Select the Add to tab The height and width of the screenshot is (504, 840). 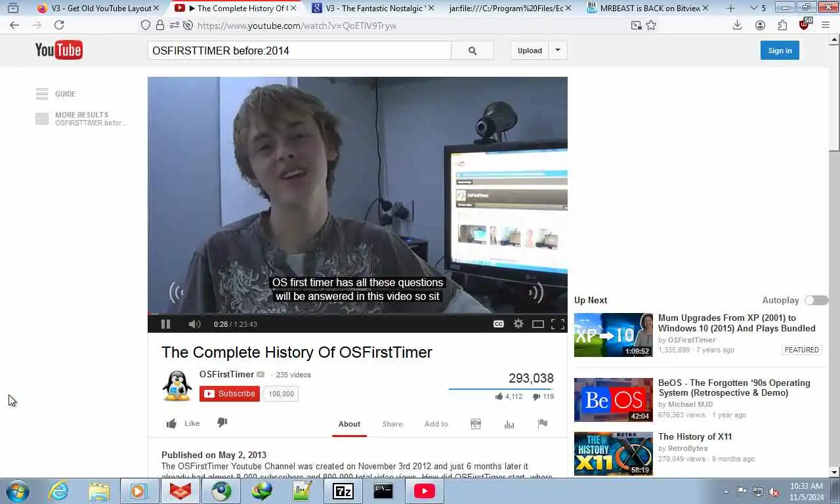click(436, 424)
